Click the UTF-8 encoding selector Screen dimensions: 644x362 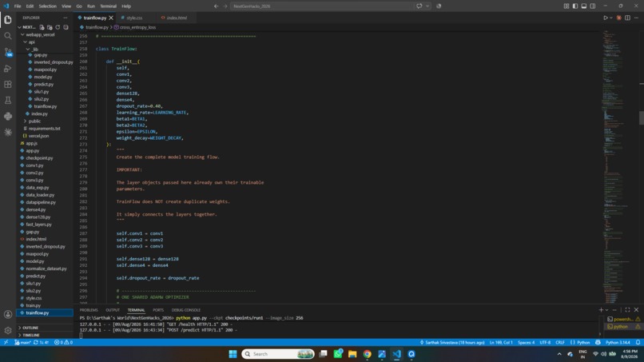[x=545, y=342]
